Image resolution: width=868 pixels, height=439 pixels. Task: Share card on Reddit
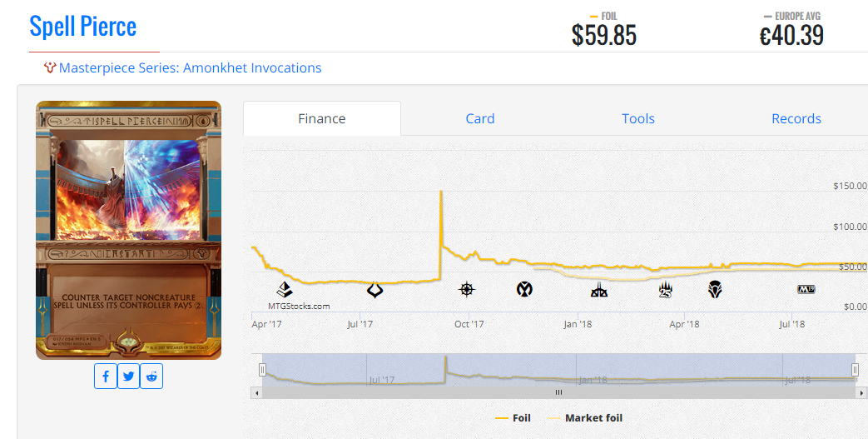click(x=151, y=377)
